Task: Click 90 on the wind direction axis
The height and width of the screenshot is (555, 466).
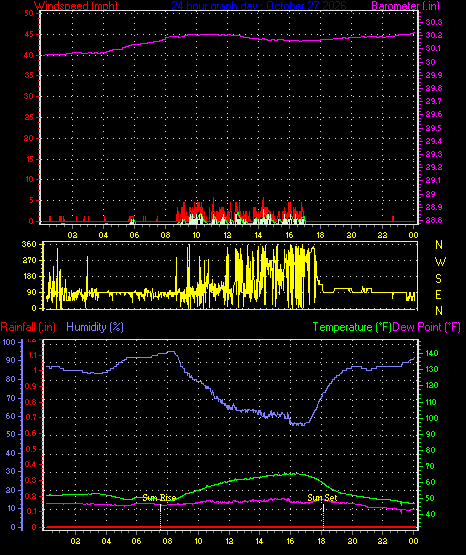Action: (x=31, y=292)
